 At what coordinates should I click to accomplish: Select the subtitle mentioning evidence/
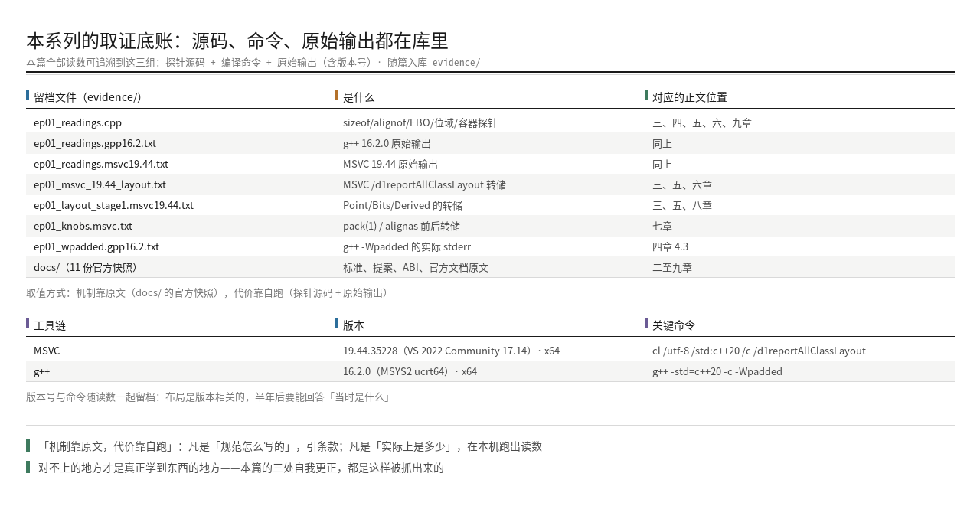click(x=253, y=63)
